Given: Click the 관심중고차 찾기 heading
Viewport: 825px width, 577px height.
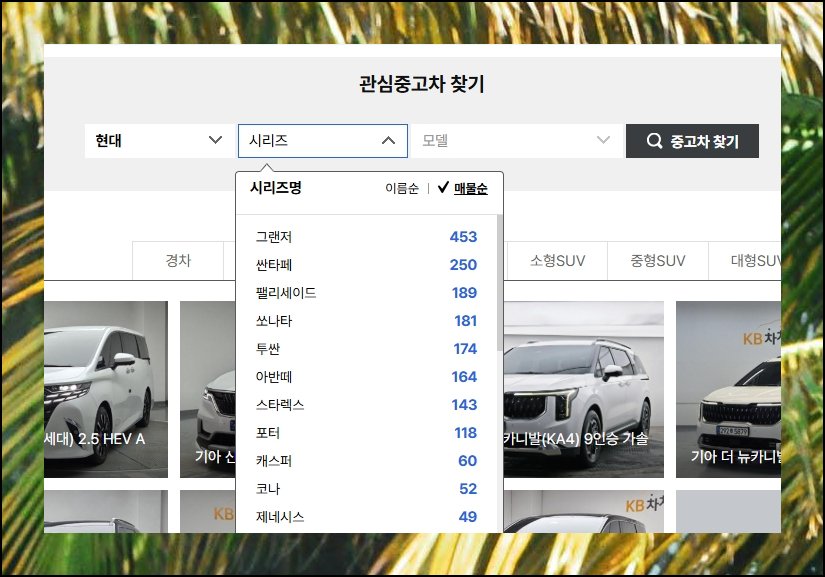Looking at the screenshot, I should (x=421, y=84).
